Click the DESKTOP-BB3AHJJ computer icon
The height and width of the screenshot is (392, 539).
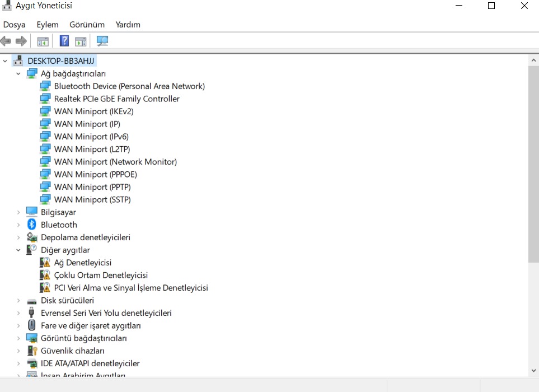coord(18,61)
